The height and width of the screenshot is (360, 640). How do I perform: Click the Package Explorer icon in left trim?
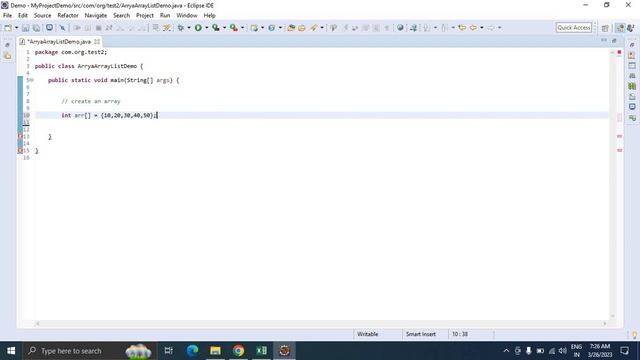tap(8, 56)
